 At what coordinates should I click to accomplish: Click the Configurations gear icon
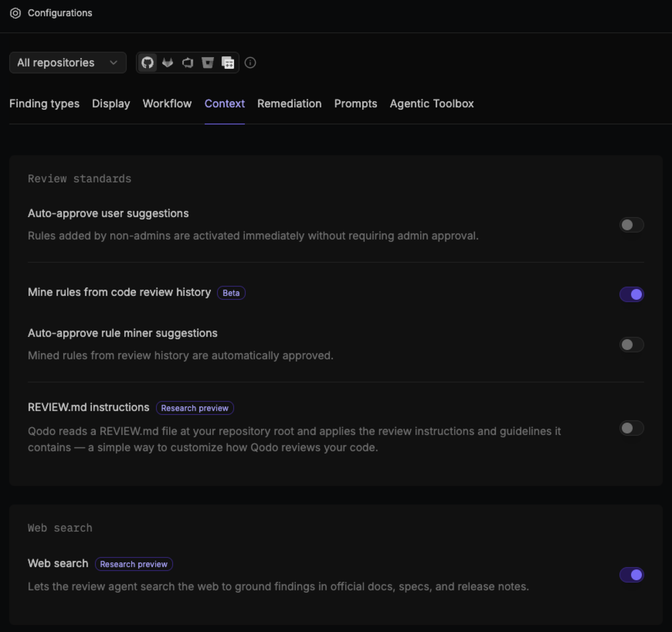[15, 13]
